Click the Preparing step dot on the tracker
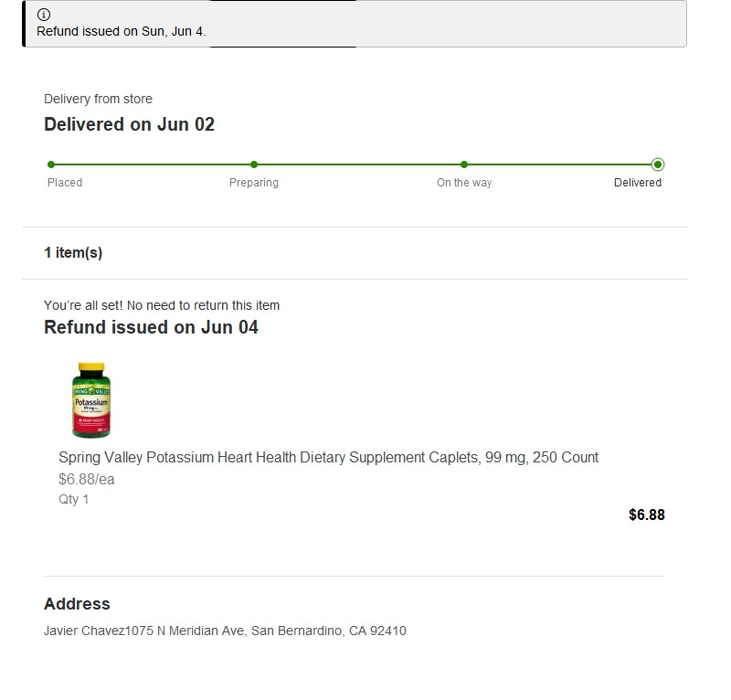Image resolution: width=731 pixels, height=700 pixels. point(254,164)
